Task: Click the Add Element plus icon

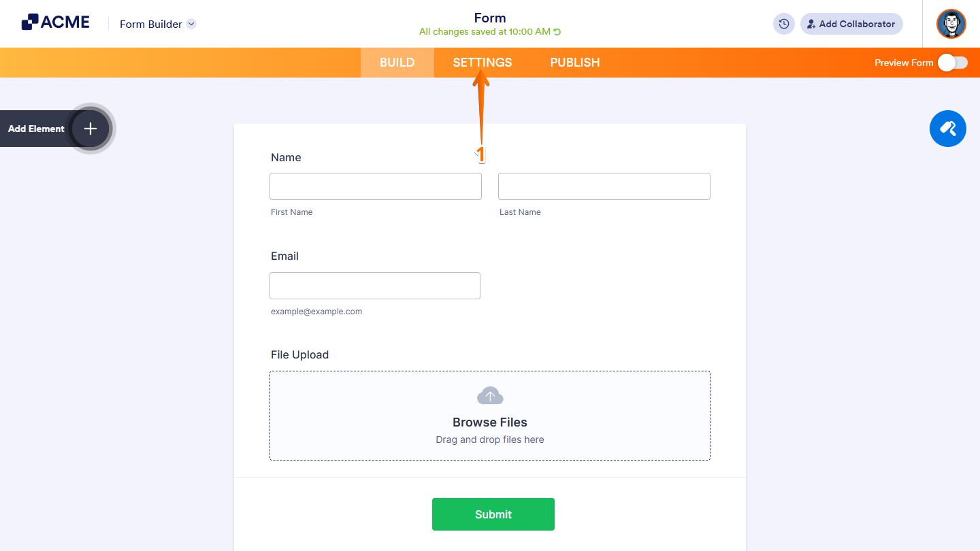Action: click(90, 129)
